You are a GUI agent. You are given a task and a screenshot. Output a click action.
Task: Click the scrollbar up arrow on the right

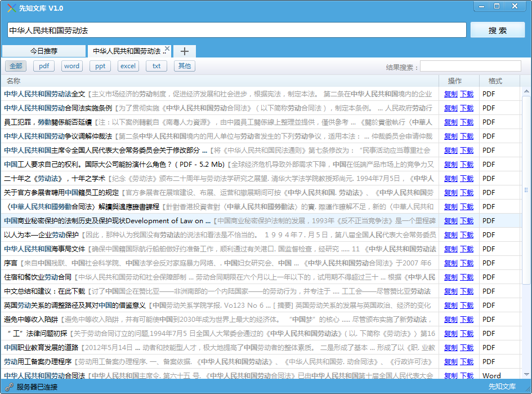coord(526,90)
